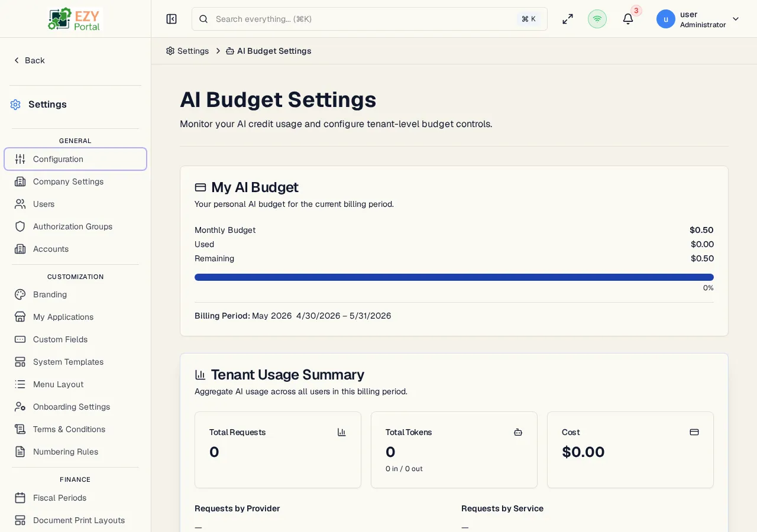Click the Total Requests card
Viewport: 757px width, 532px height.
[278, 450]
